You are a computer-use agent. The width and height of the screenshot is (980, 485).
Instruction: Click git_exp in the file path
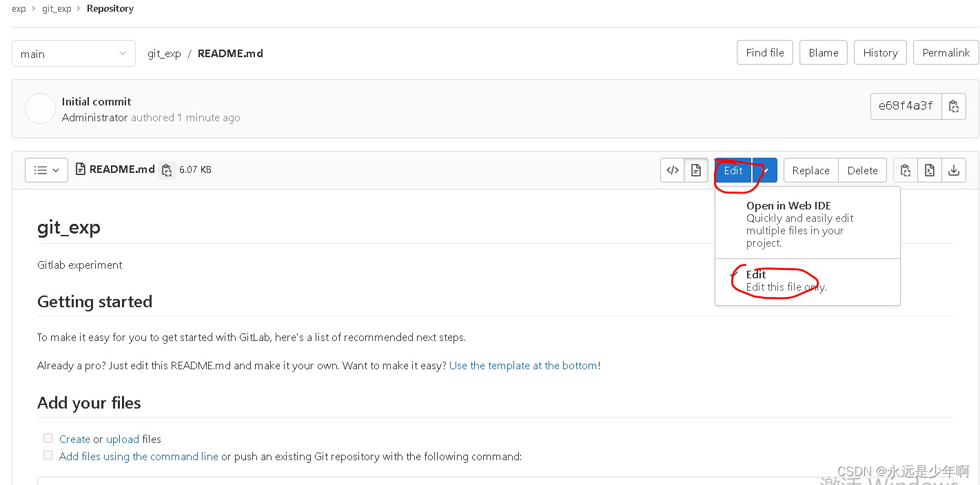(164, 53)
